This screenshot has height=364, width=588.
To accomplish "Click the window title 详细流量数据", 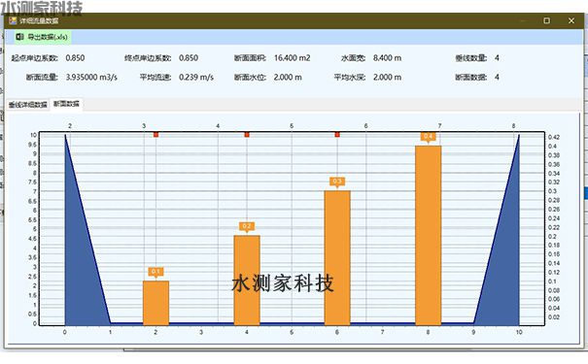I will click(39, 21).
